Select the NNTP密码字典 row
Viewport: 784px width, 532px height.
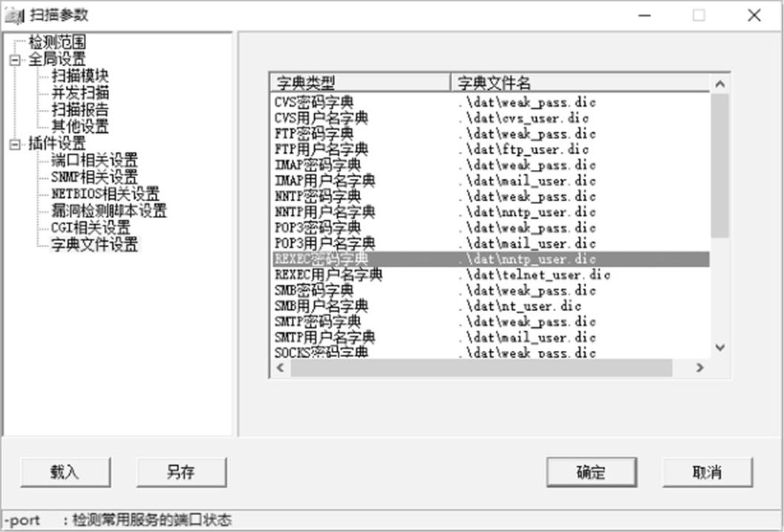tap(491, 197)
